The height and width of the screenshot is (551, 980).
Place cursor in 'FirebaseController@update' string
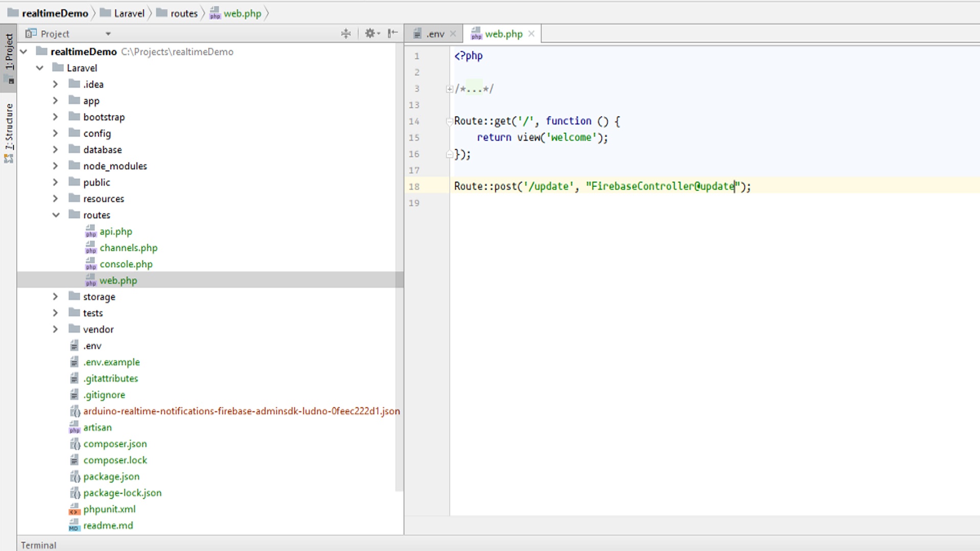663,186
